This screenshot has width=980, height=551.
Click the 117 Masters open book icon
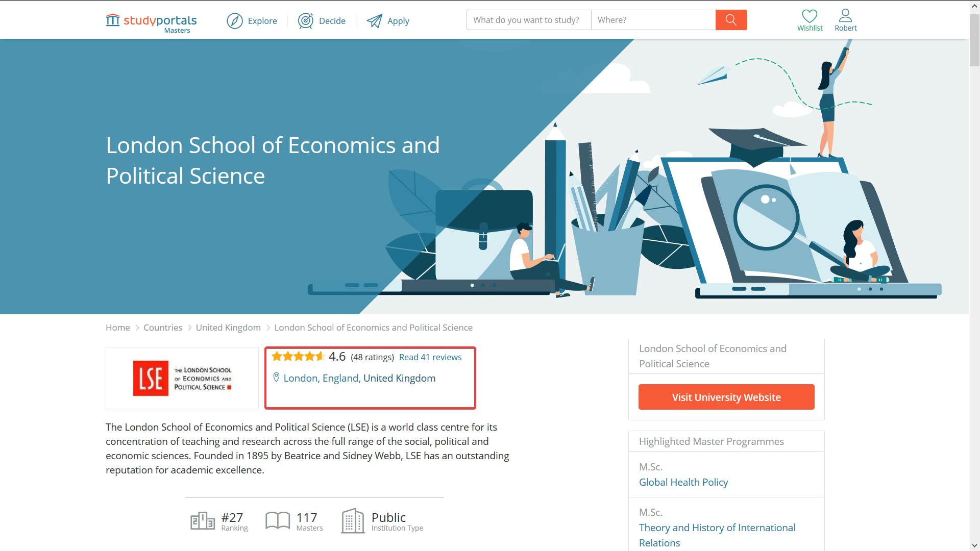pyautogui.click(x=278, y=520)
